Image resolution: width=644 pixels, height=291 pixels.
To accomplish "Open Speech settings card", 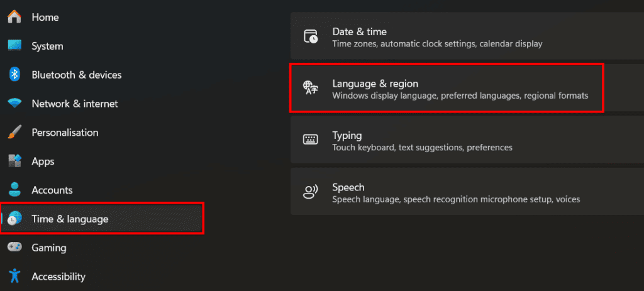I will pyautogui.click(x=465, y=192).
